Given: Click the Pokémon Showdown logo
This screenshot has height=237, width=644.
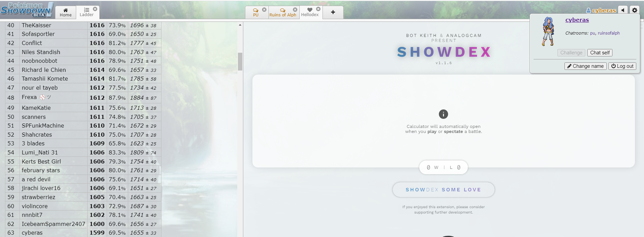Looking at the screenshot, I should (x=27, y=10).
